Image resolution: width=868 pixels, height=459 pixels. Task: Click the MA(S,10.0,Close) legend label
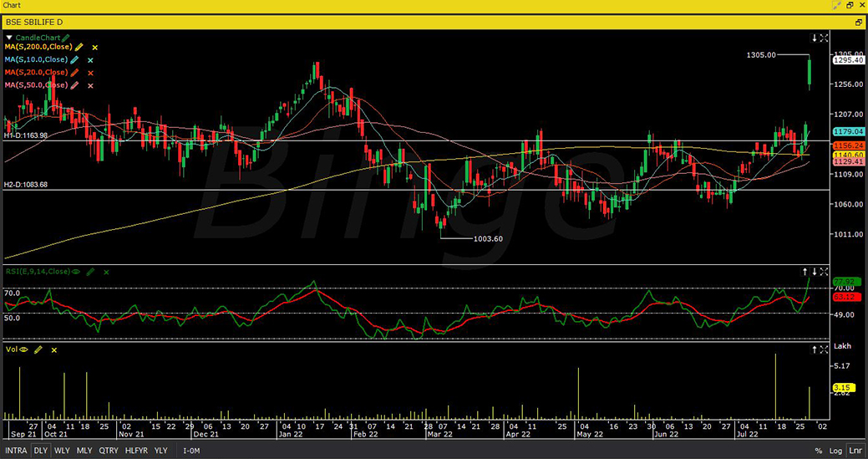coord(36,60)
